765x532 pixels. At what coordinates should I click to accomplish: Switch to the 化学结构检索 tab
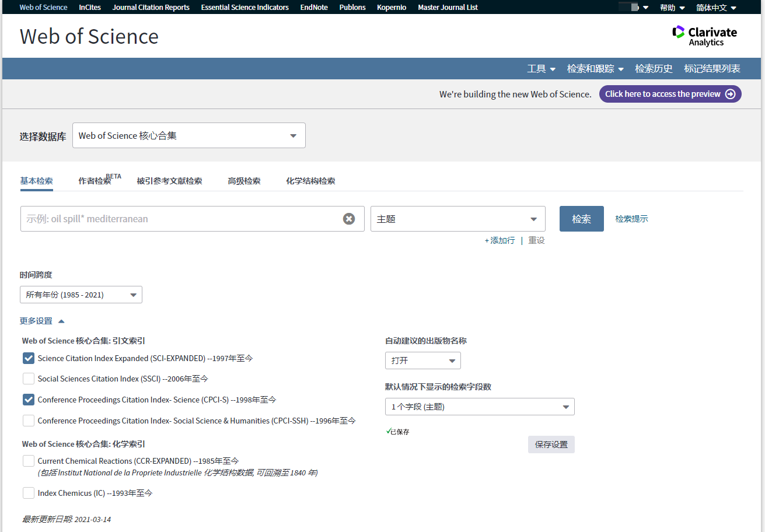click(310, 181)
